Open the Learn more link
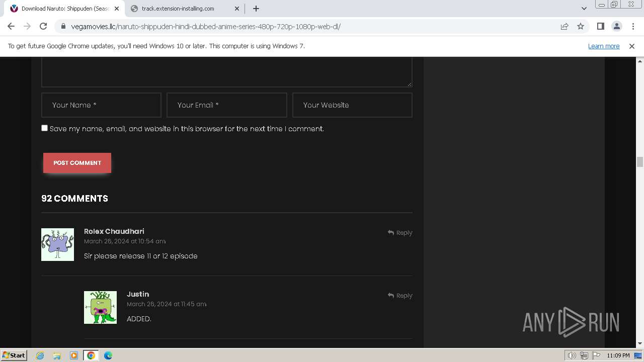This screenshot has width=644, height=362. (604, 46)
